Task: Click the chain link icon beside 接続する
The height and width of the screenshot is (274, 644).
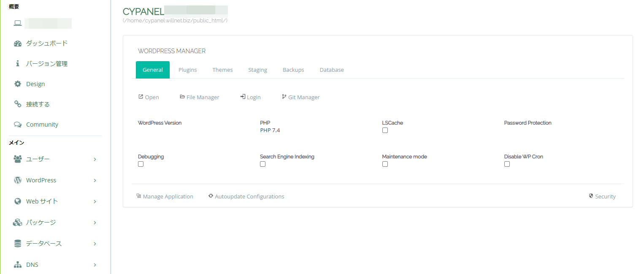Action: [x=17, y=104]
